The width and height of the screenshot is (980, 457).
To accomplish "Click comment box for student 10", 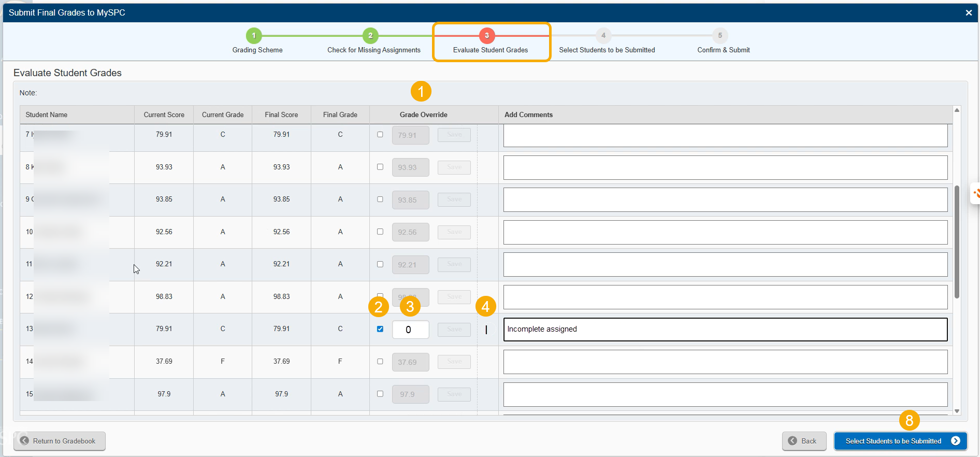I will pyautogui.click(x=726, y=233).
